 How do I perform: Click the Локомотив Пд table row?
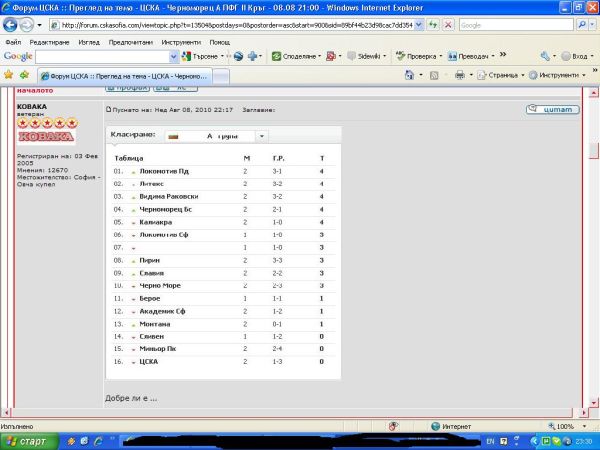tap(224, 171)
